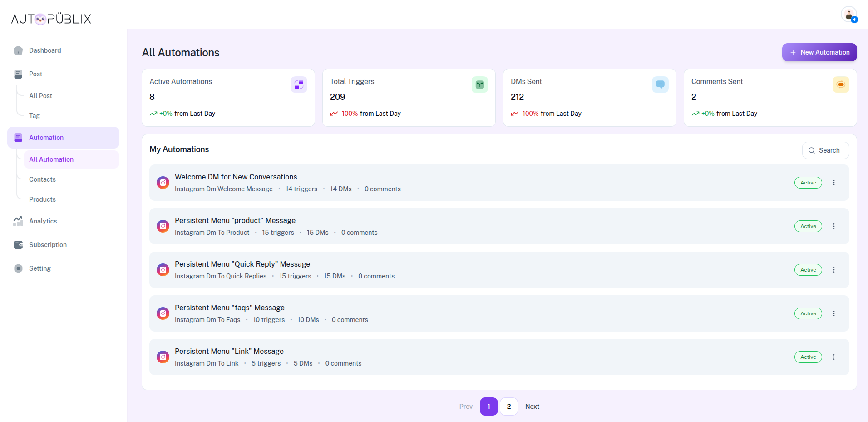This screenshot has width=868, height=422.
Task: Open the user profile avatar
Action: [x=848, y=15]
